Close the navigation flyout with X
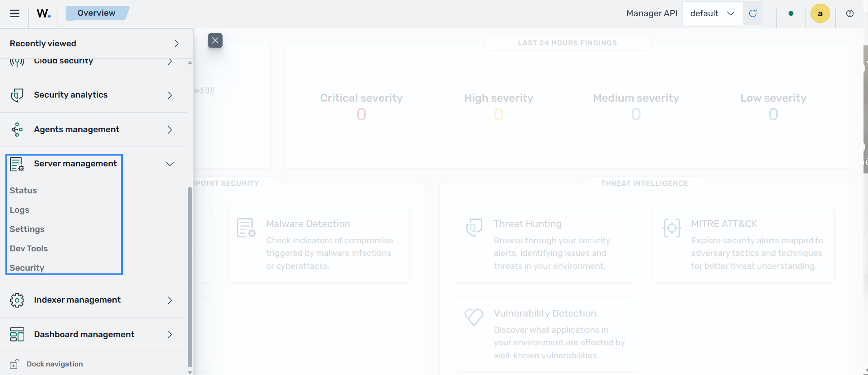The width and height of the screenshot is (868, 375). click(x=215, y=40)
